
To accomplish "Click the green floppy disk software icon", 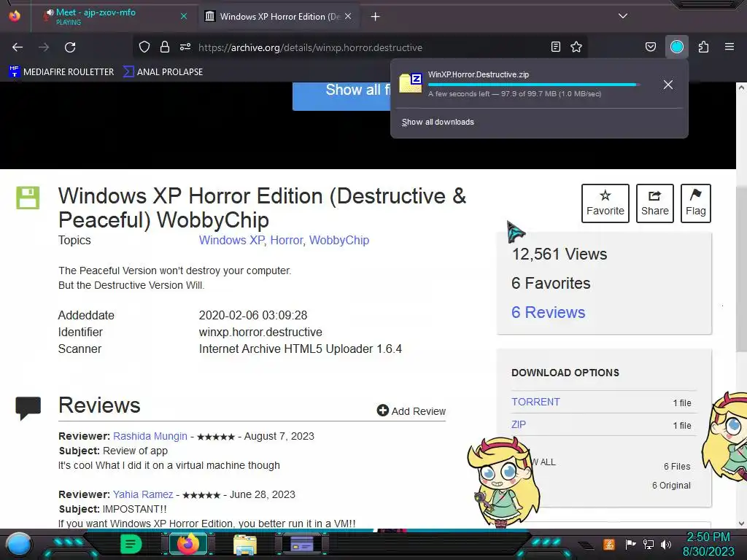I will point(28,198).
